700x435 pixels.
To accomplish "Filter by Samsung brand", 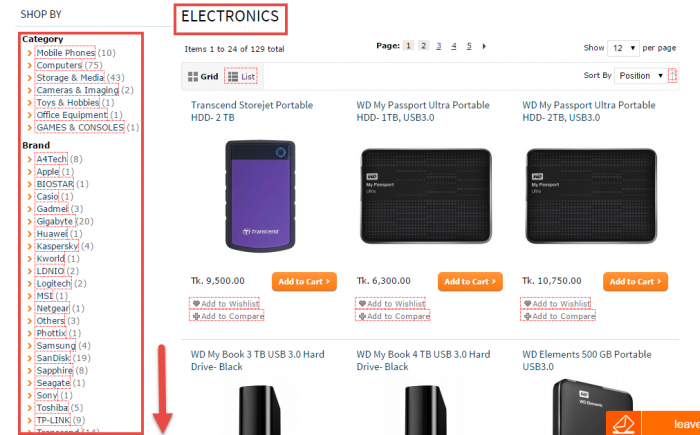I will pyautogui.click(x=56, y=346).
